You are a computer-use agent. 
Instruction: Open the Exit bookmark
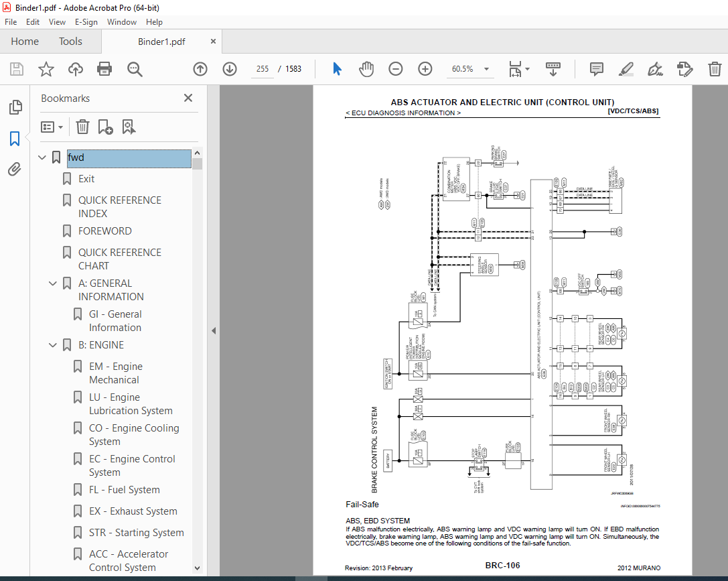coord(86,179)
